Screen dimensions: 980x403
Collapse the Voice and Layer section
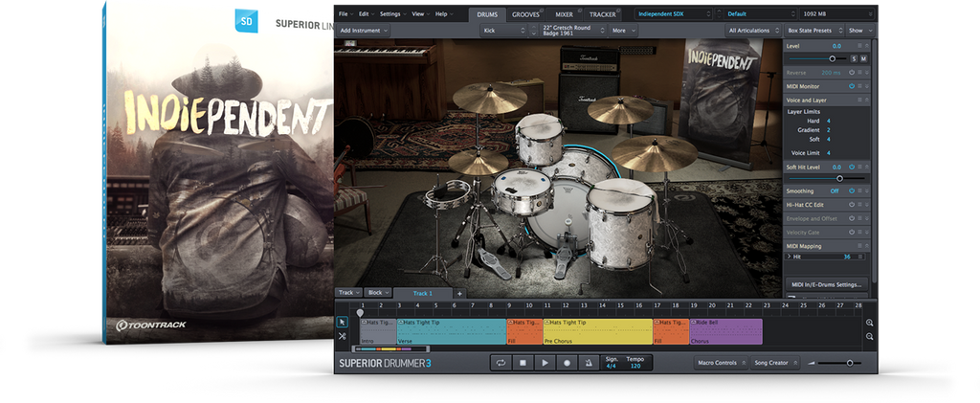click(x=866, y=100)
